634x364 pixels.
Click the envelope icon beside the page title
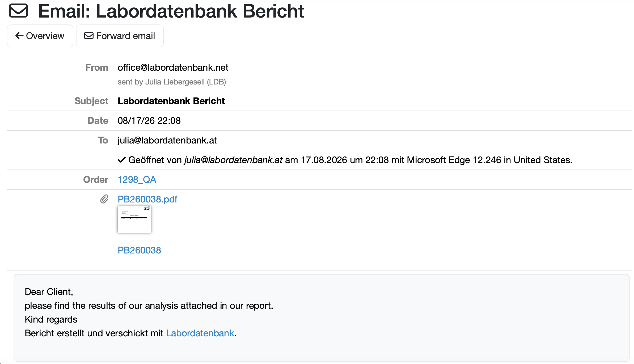pyautogui.click(x=18, y=11)
